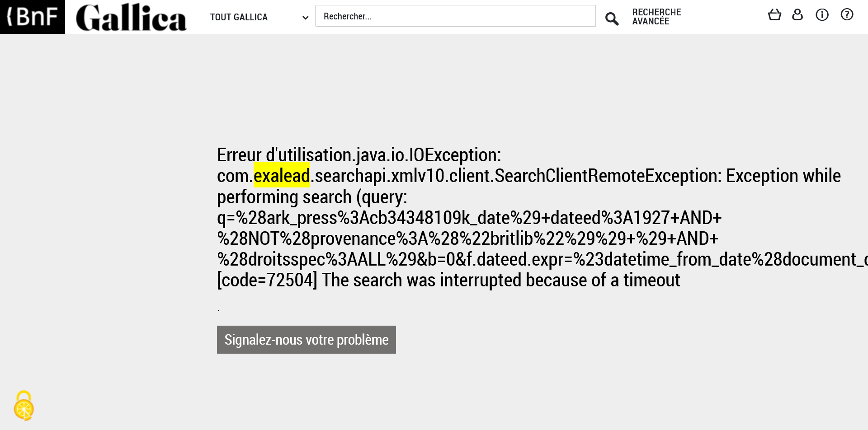
Task: Open the TOUT GALLICA dropdown
Action: 239,17
